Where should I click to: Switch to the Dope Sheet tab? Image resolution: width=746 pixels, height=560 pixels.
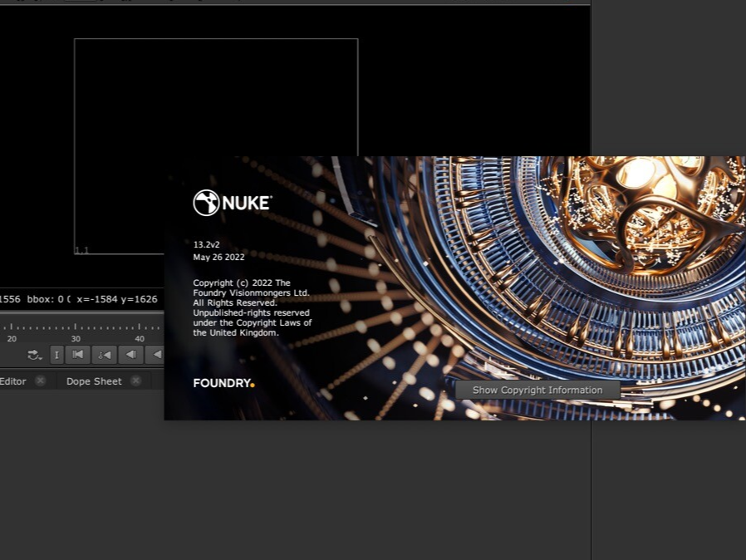[x=93, y=381]
